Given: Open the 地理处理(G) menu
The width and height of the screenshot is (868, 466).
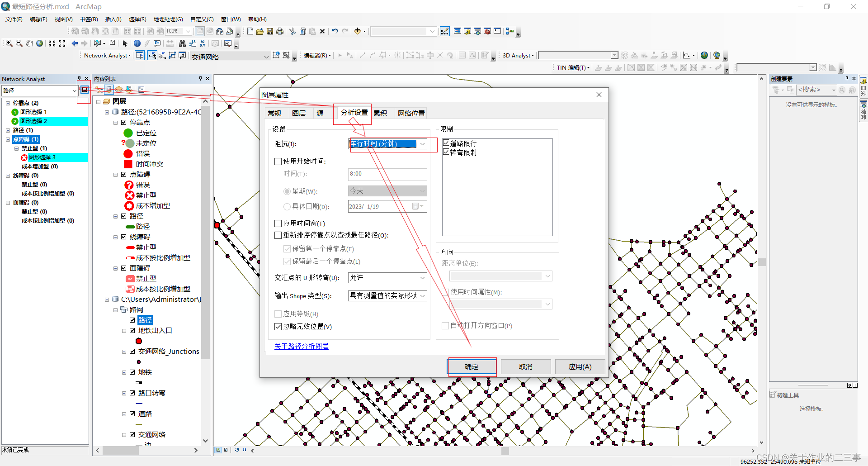Looking at the screenshot, I should [x=168, y=19].
